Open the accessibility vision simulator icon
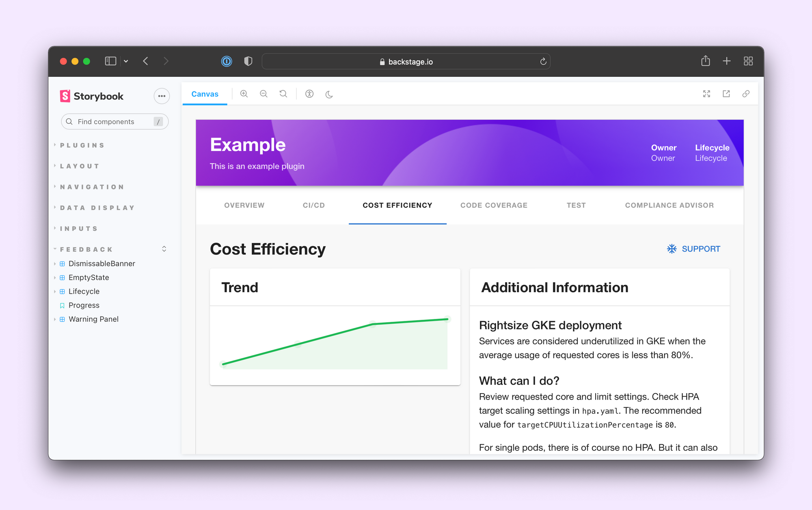The width and height of the screenshot is (812, 510). (x=309, y=94)
